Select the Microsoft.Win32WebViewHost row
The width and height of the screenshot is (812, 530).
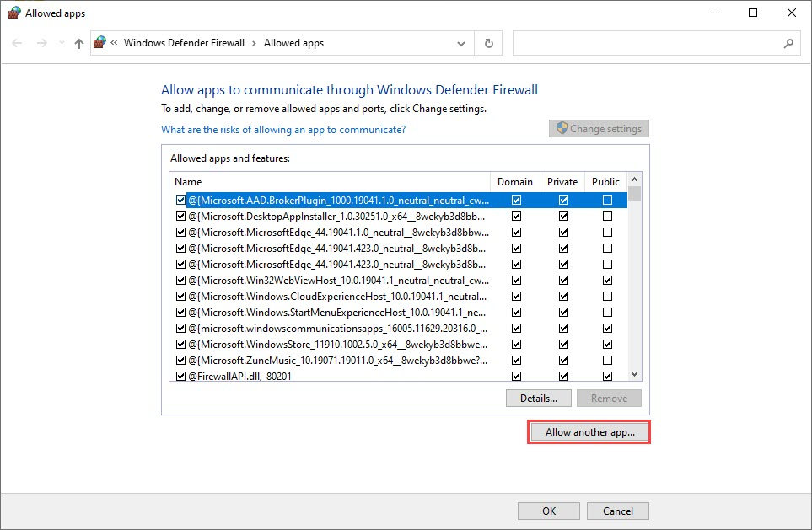tap(399, 280)
